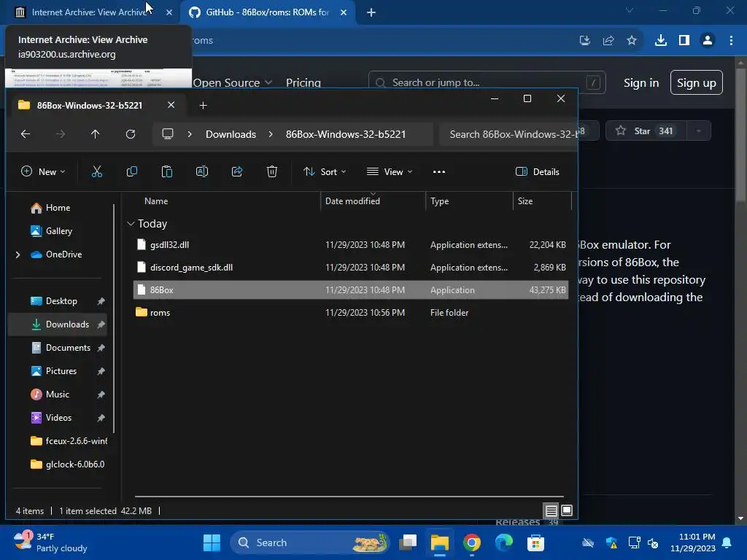Image resolution: width=747 pixels, height=560 pixels.
Task: Select discord_game_sdk.dll file
Action: [x=351, y=268]
